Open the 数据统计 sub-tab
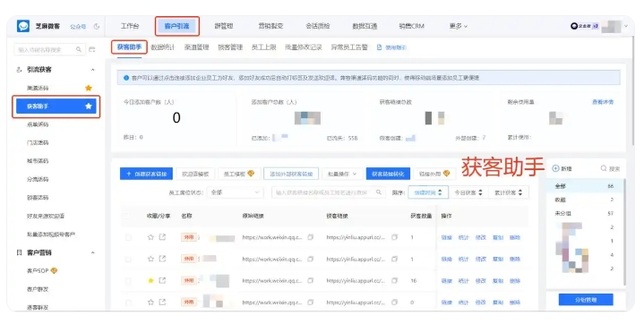The width and height of the screenshot is (644, 324). (163, 47)
